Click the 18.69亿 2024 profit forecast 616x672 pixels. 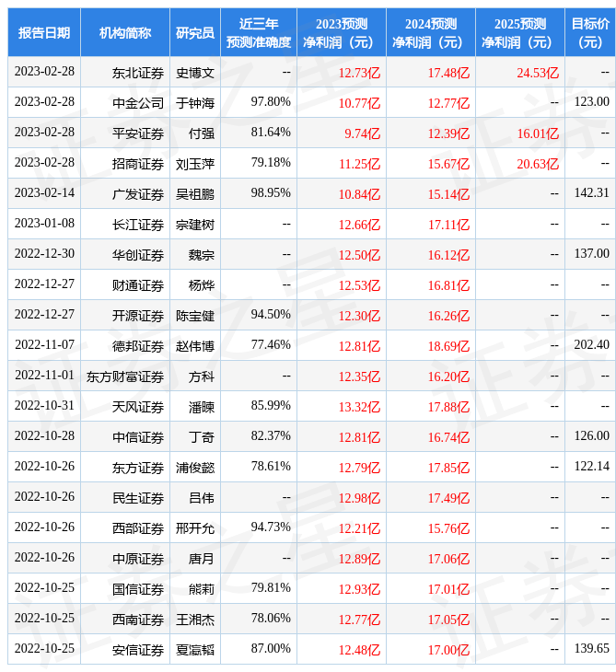tap(448, 346)
